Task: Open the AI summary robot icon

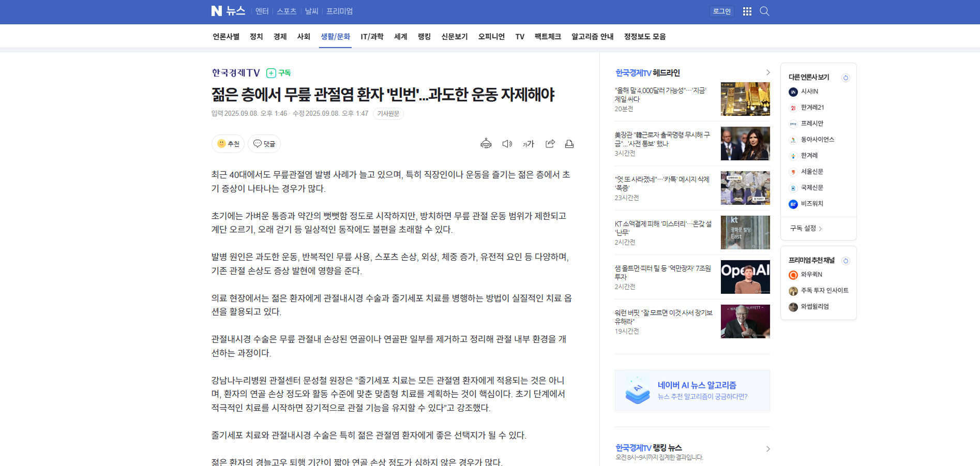Action: pyautogui.click(x=486, y=144)
